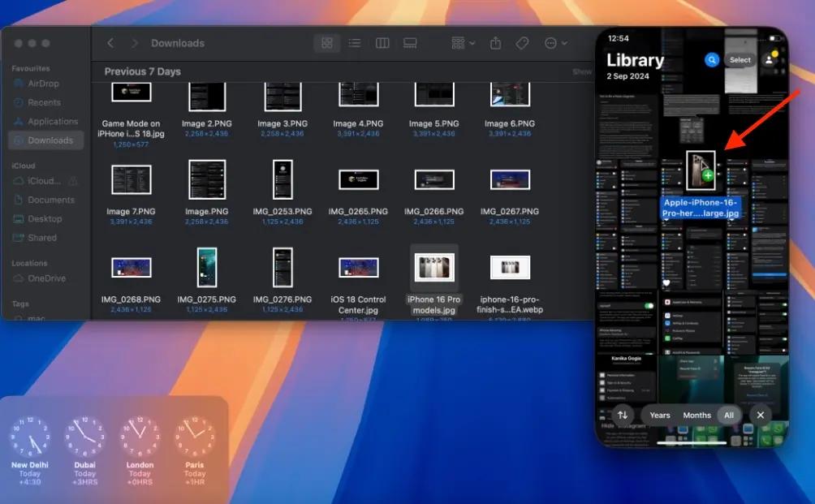Select AirDrop in the Finder sidebar

click(x=45, y=84)
